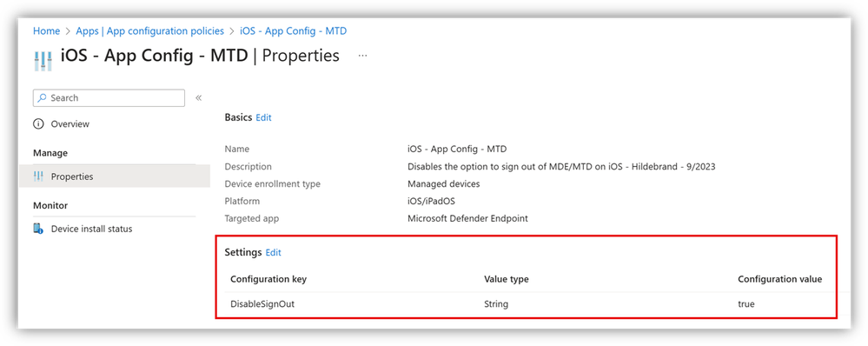Click the Monitor section heading
This screenshot has height=346, width=868.
50,205
